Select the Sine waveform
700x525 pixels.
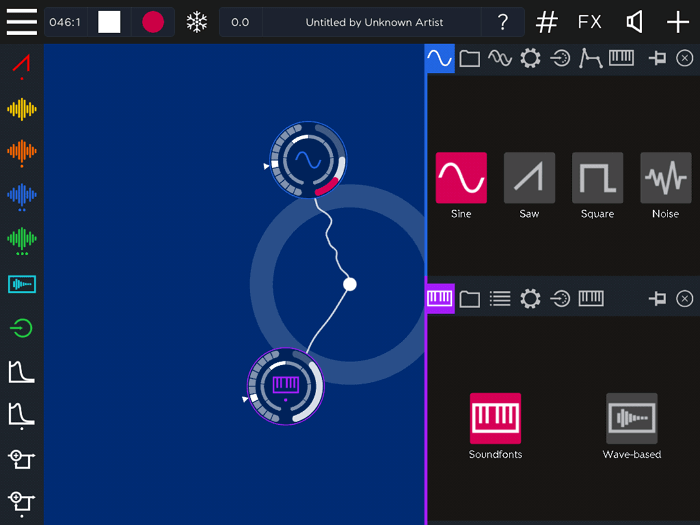pos(461,178)
